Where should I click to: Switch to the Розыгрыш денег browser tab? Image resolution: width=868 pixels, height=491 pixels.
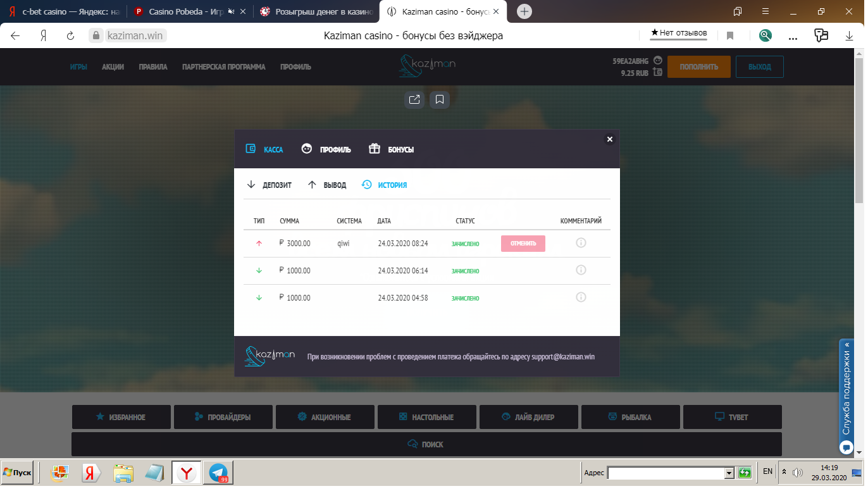coord(316,11)
